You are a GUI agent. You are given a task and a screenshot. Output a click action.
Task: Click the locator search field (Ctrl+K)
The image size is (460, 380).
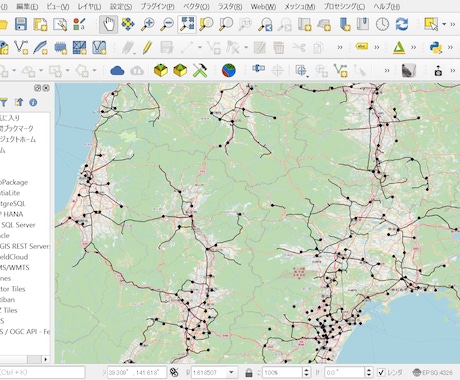point(42,372)
